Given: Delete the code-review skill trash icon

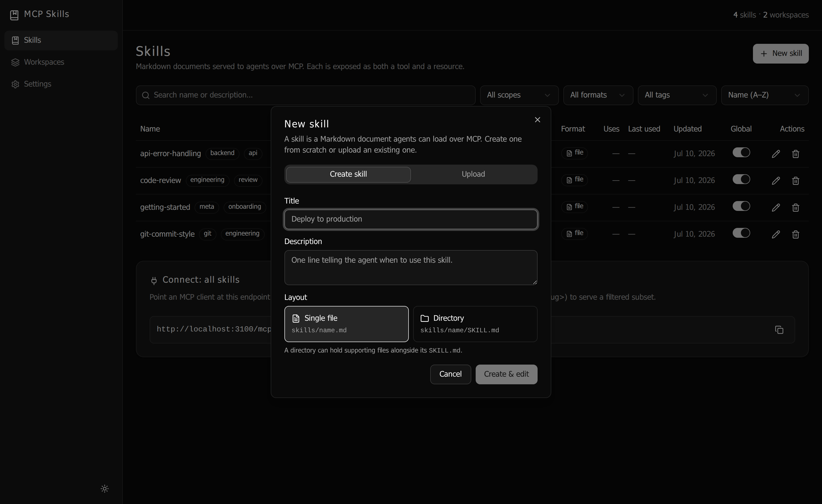Looking at the screenshot, I should tap(795, 181).
